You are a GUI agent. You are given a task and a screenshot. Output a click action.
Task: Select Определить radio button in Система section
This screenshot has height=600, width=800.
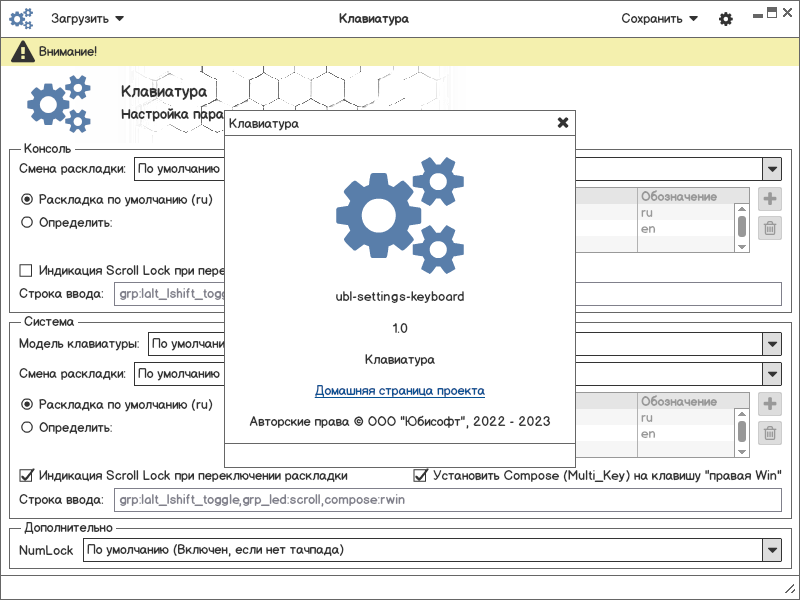pos(27,427)
